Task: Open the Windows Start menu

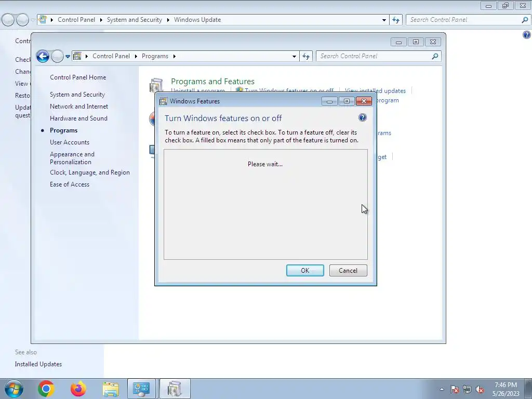Action: coord(14,389)
